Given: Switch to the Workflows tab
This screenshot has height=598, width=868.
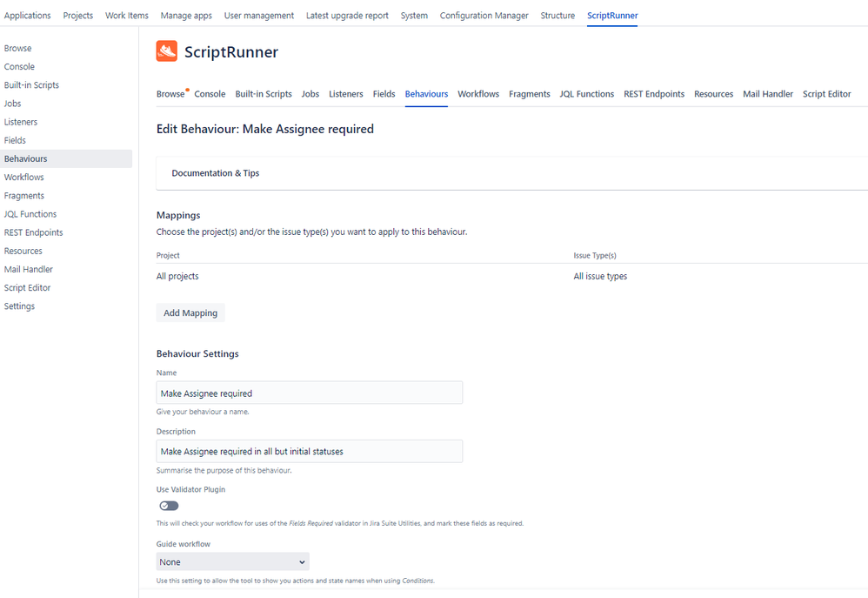Looking at the screenshot, I should pos(478,94).
